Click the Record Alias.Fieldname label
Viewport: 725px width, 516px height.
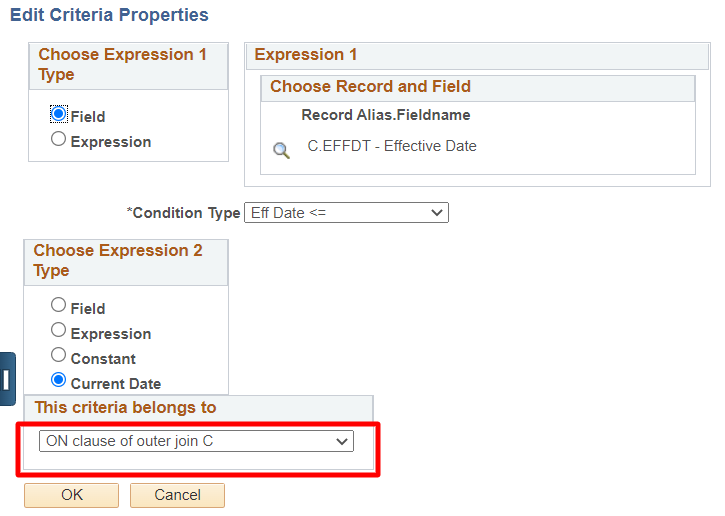(386, 115)
